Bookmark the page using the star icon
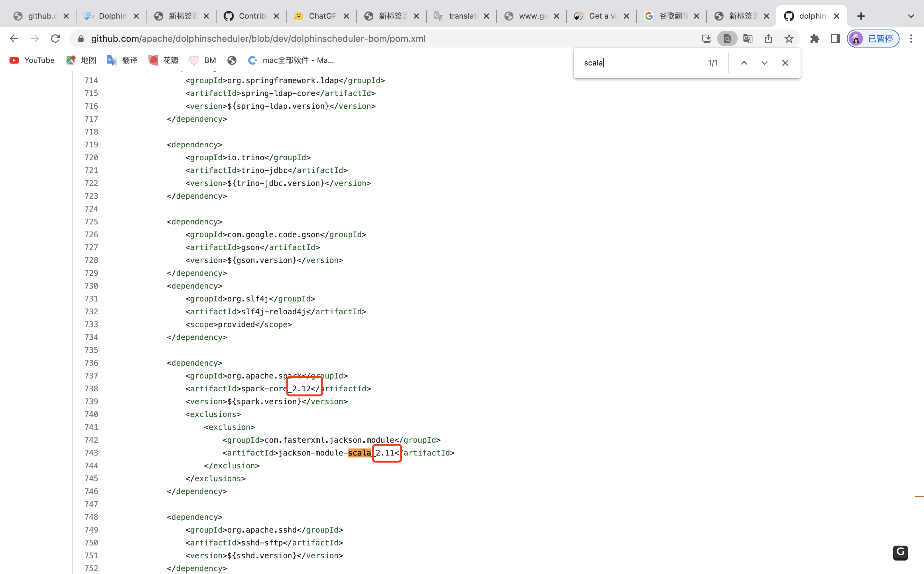The width and height of the screenshot is (924, 574). coord(789,38)
